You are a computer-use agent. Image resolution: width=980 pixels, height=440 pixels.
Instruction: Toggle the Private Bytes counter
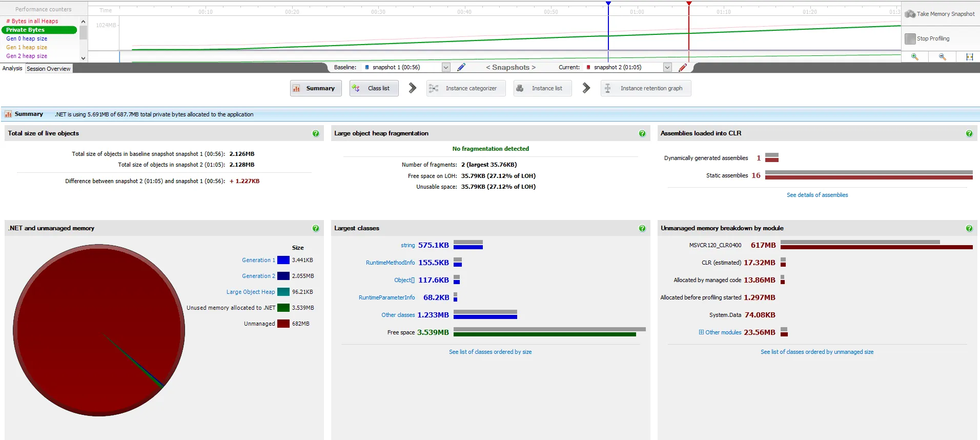[39, 30]
